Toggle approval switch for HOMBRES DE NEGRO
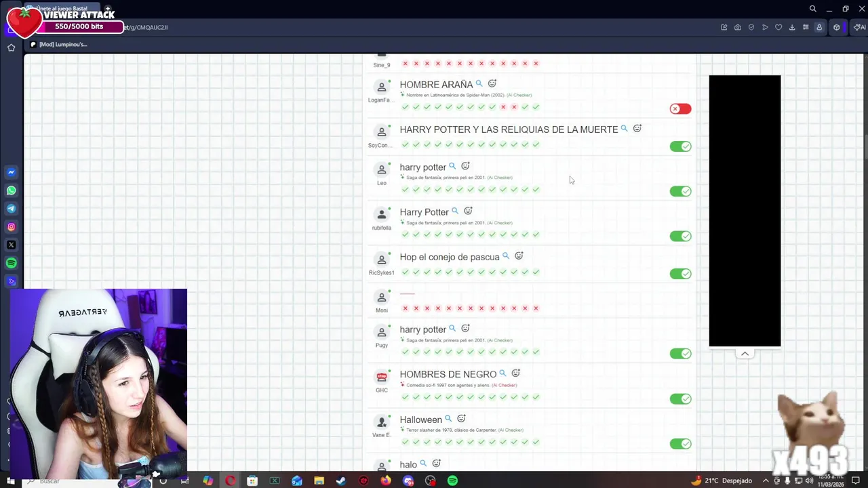 coord(680,399)
